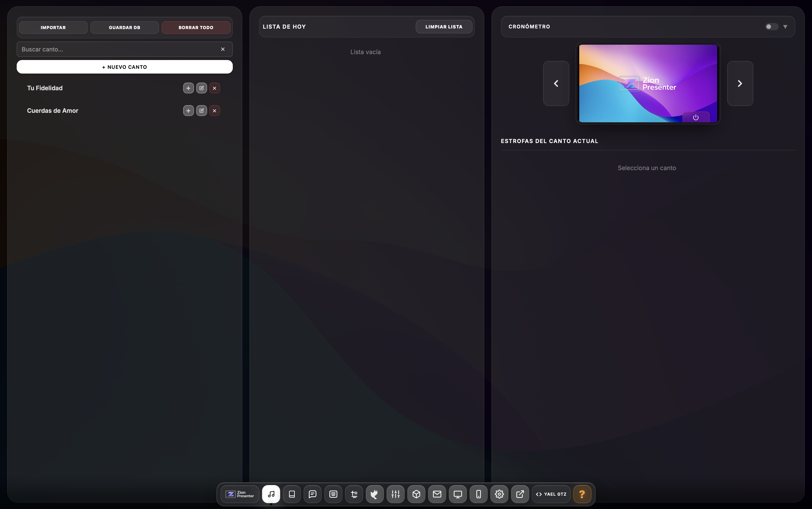The height and width of the screenshot is (509, 812).
Task: Click the external link window icon
Action: coord(520,494)
